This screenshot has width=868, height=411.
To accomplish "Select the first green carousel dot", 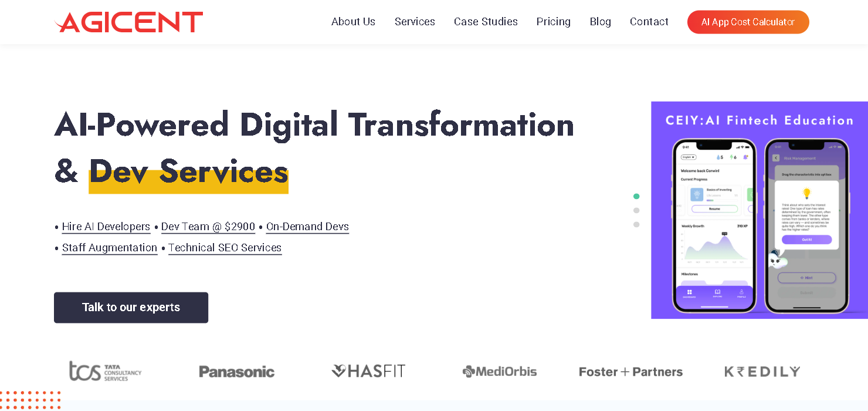I will (x=636, y=196).
